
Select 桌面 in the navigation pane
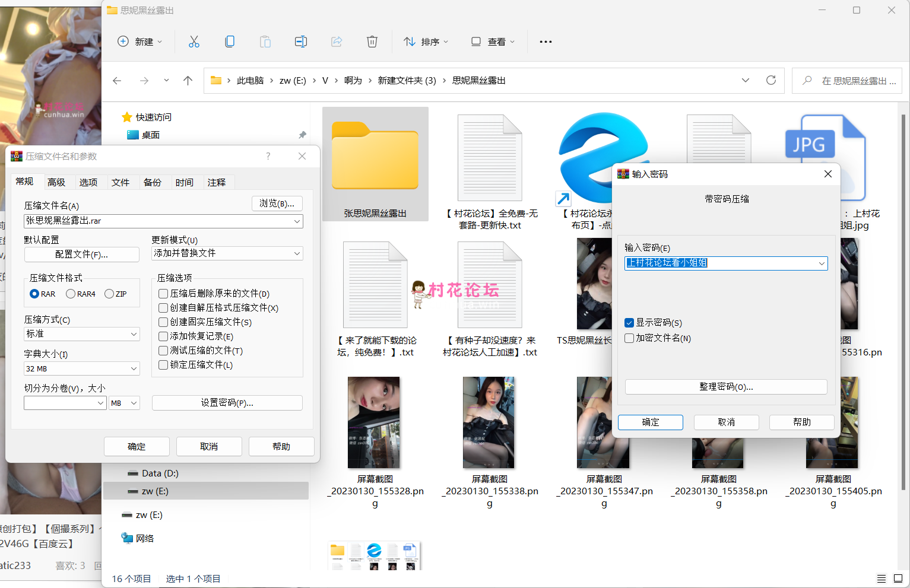pyautogui.click(x=144, y=135)
